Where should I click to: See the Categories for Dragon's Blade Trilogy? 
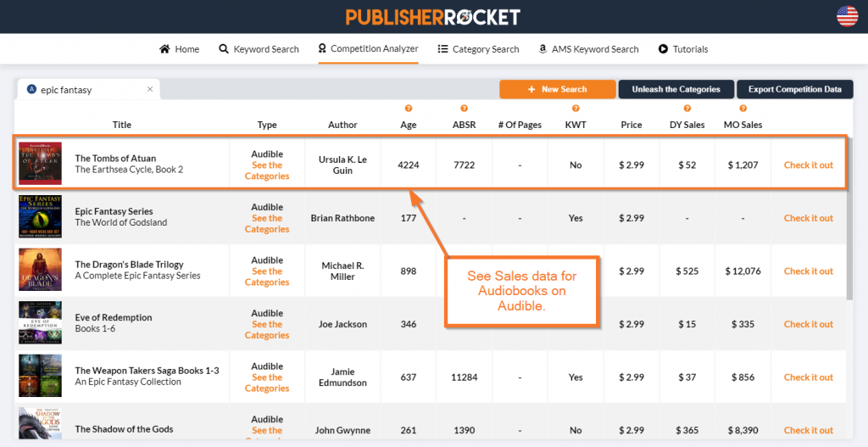point(267,277)
